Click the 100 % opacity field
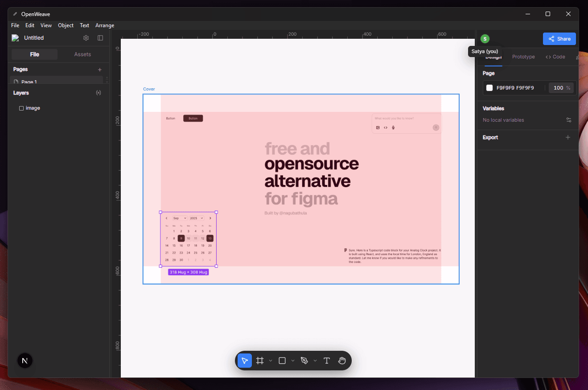 pos(561,88)
